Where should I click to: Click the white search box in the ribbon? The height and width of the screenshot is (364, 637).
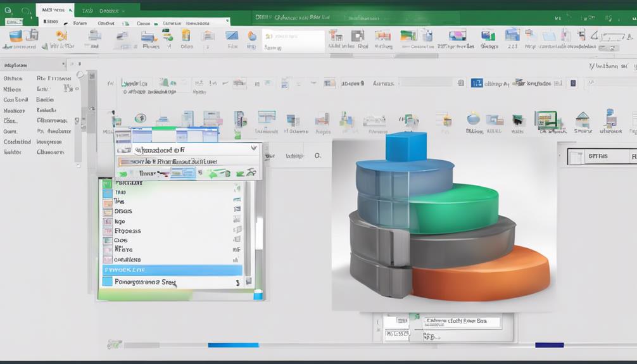(x=293, y=41)
